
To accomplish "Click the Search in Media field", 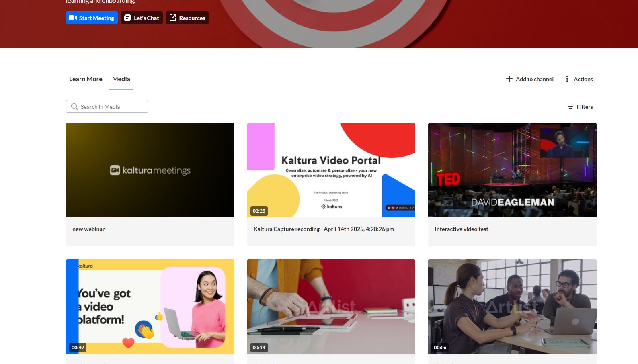I will tap(107, 106).
